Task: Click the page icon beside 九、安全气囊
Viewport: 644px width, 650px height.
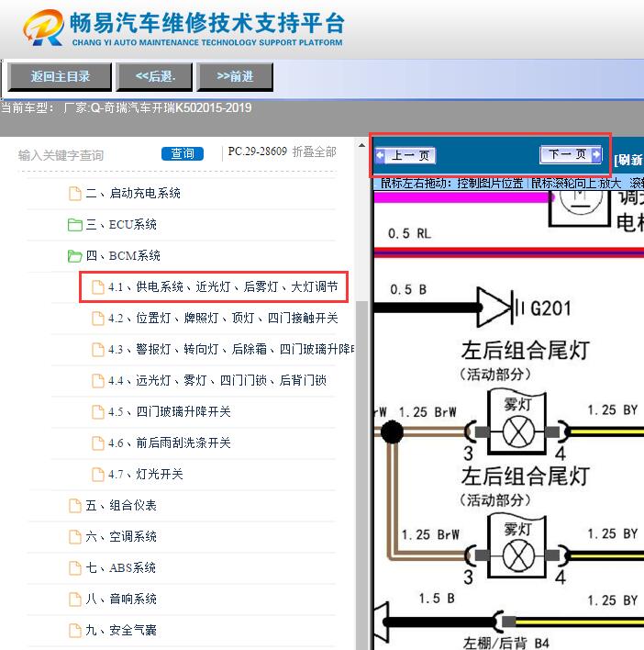Action: click(75, 630)
